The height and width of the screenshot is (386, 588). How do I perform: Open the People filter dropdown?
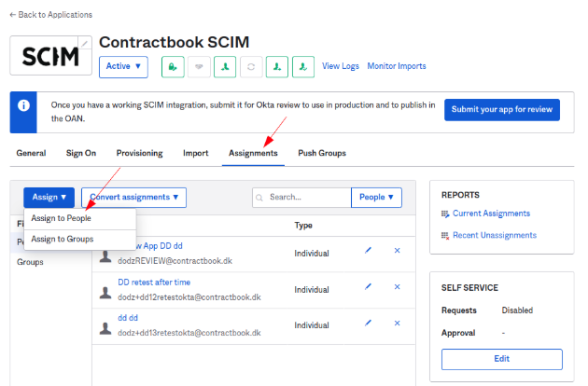pos(376,198)
